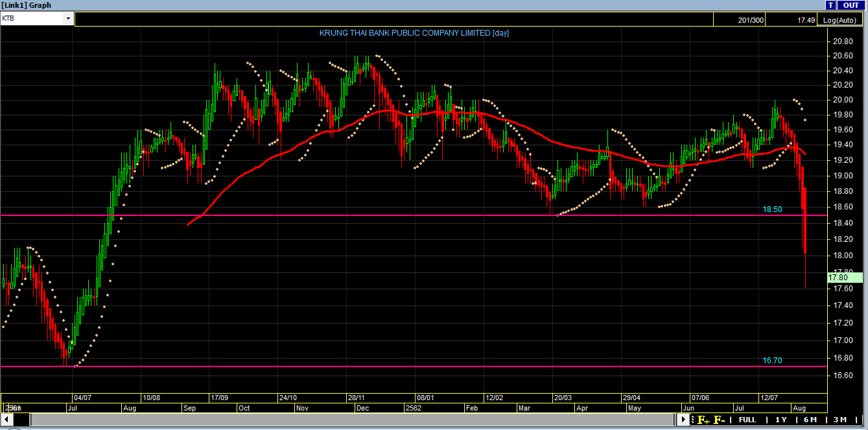Click the horizontal scrollbar right arrow

tap(683, 420)
